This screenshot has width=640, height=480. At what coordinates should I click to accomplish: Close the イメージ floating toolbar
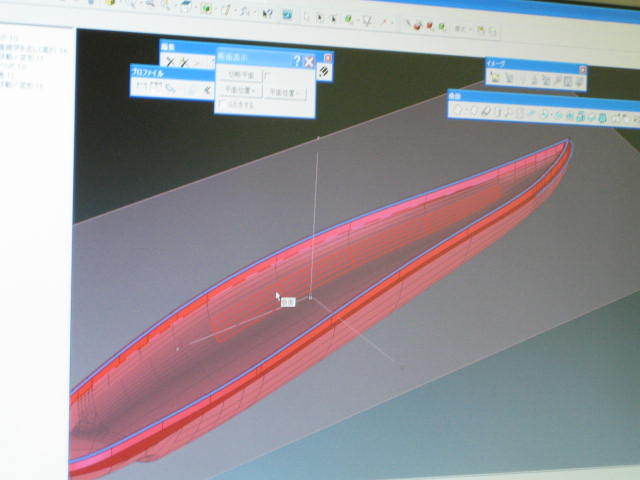(583, 70)
